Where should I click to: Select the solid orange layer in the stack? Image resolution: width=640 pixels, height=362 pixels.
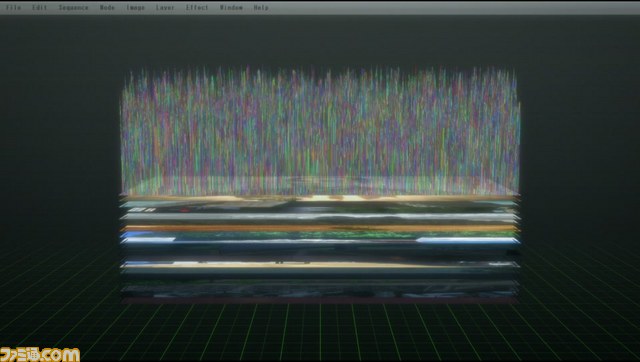(320, 228)
